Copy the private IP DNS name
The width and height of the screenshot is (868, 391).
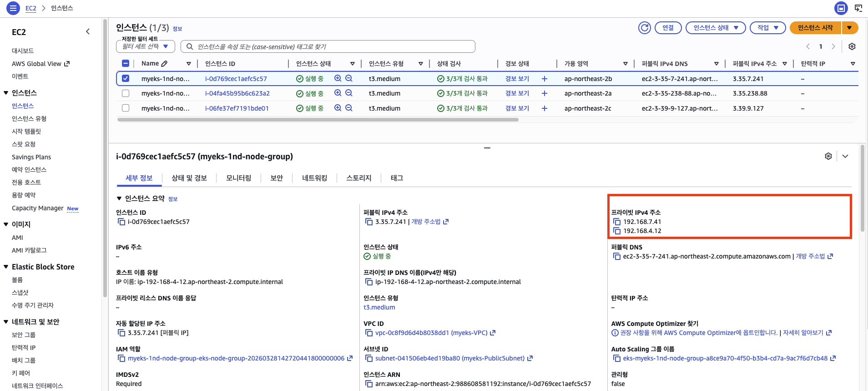(369, 282)
